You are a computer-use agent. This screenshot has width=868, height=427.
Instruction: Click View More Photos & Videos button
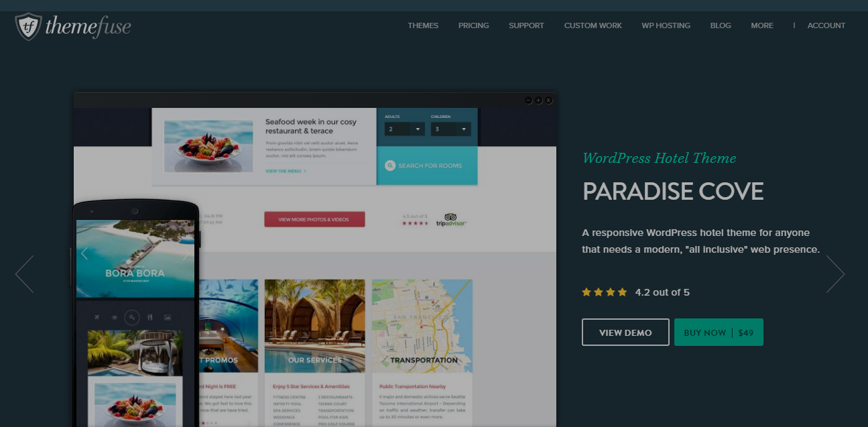[314, 219]
